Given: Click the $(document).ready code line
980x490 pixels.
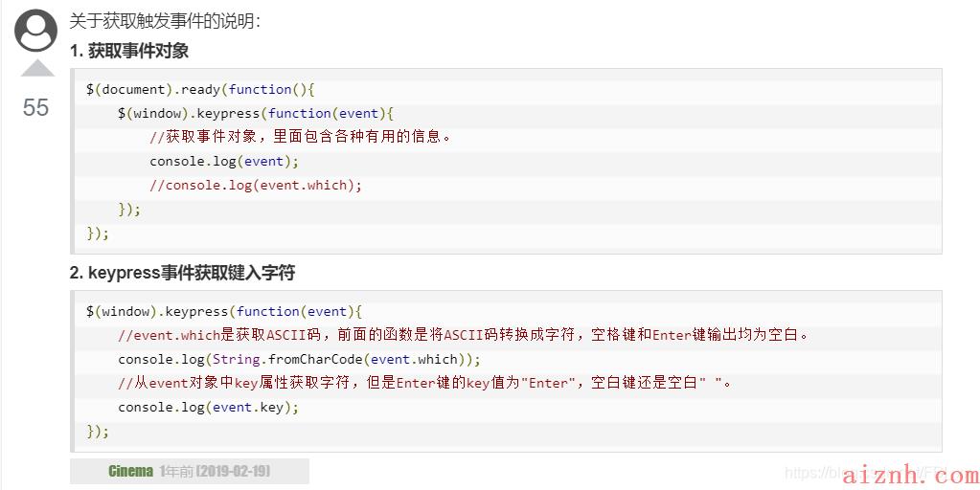Looking at the screenshot, I should pyautogui.click(x=200, y=89).
